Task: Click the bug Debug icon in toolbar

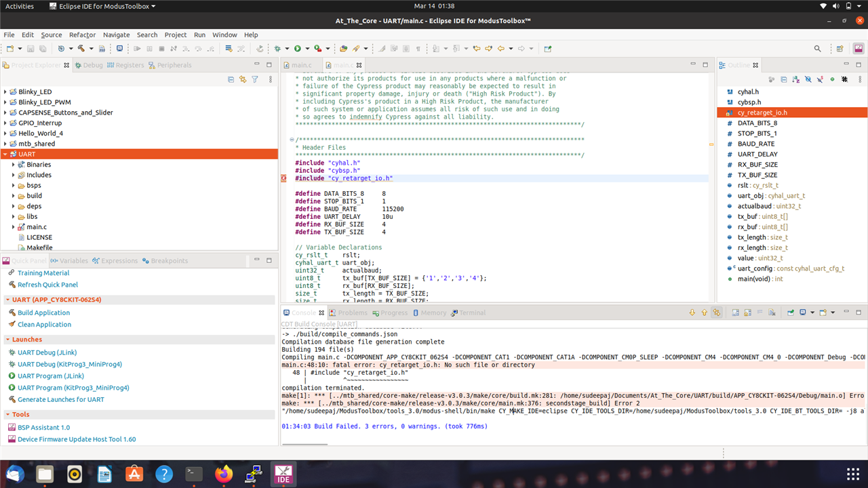Action: (x=277, y=49)
